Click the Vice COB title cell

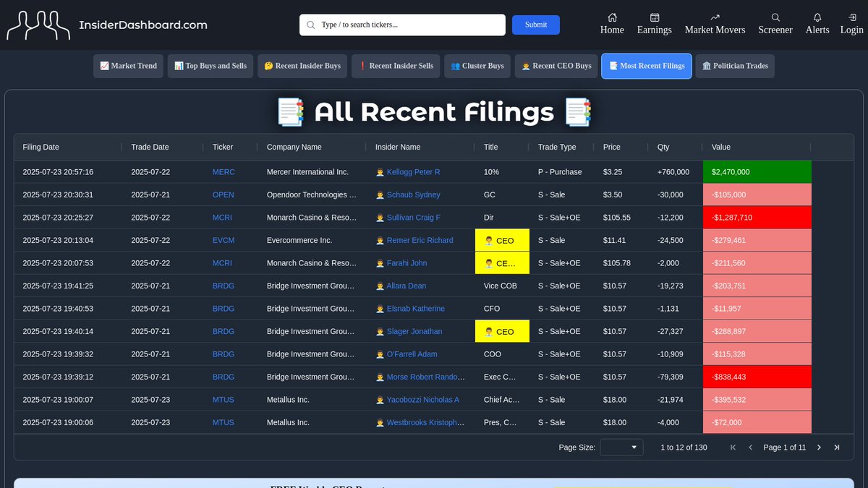pyautogui.click(x=502, y=286)
